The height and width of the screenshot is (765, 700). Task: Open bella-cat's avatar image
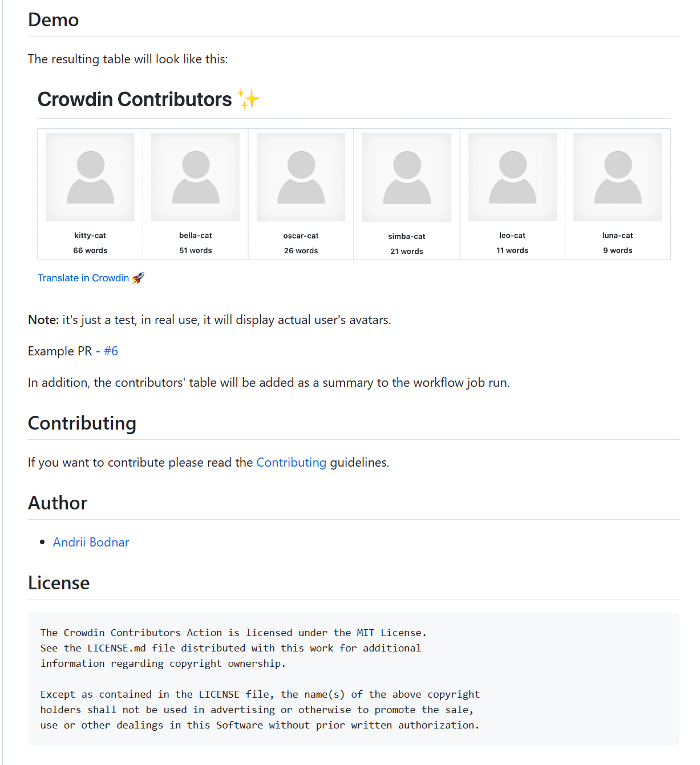pyautogui.click(x=196, y=177)
